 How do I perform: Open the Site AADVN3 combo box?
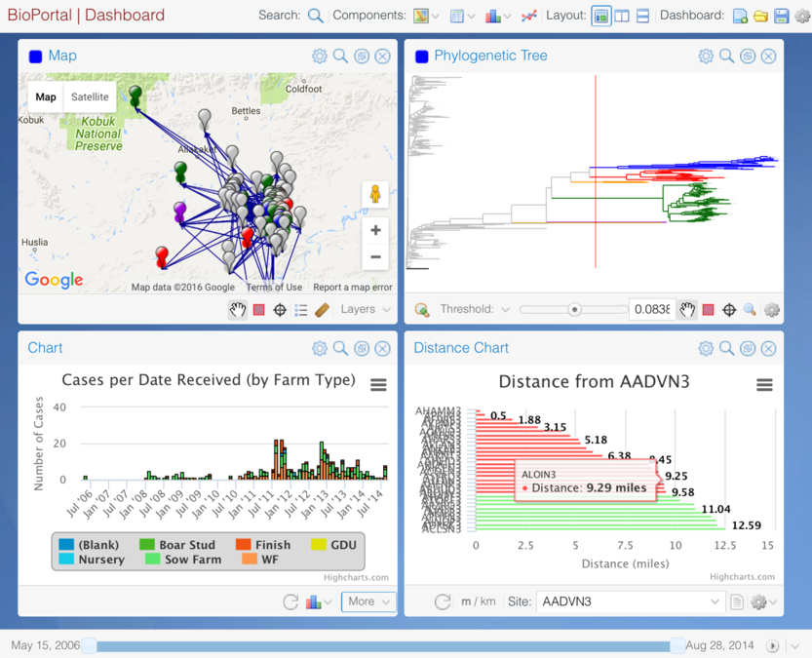click(630, 601)
